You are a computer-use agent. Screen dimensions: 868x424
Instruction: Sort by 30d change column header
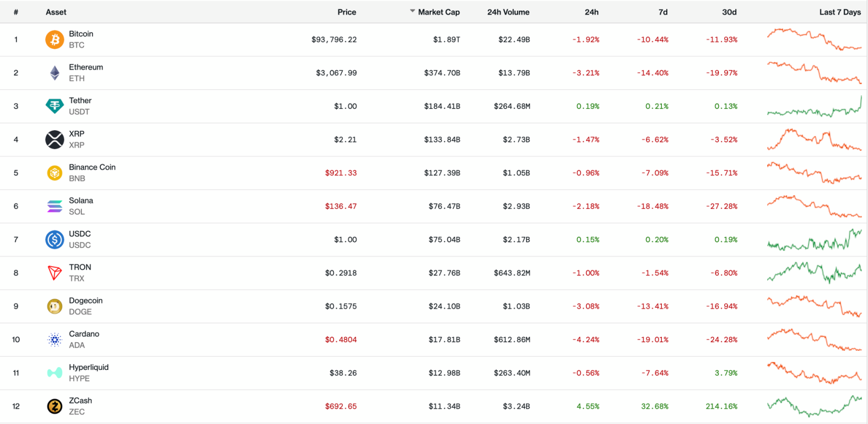[x=729, y=12]
